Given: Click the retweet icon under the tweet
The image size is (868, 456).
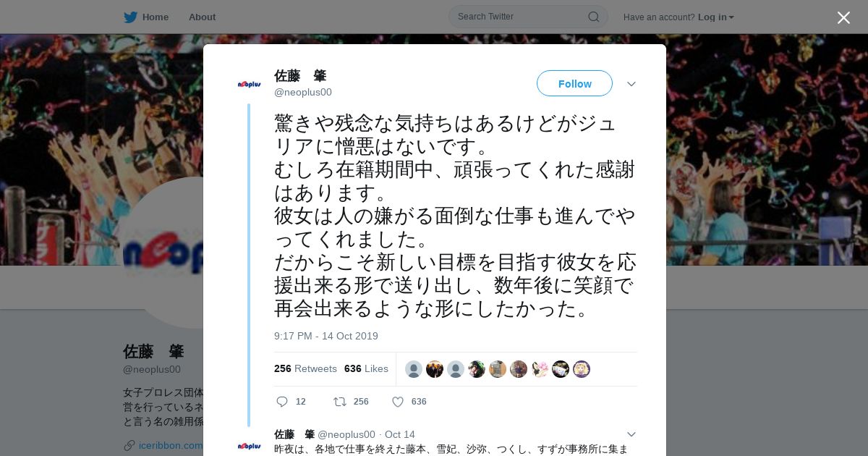Looking at the screenshot, I should pos(339,402).
